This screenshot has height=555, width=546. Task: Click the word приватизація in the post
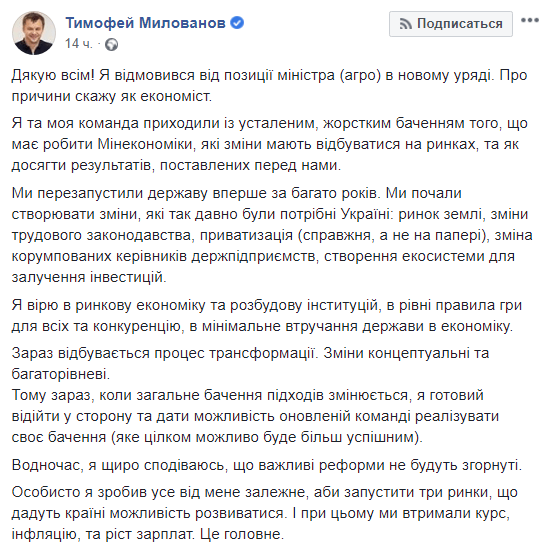(x=247, y=236)
